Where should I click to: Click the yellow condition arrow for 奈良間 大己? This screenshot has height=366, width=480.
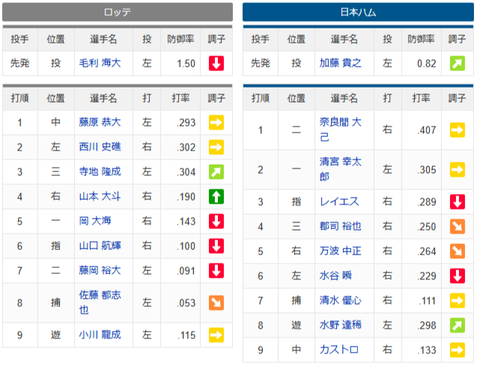point(457,130)
